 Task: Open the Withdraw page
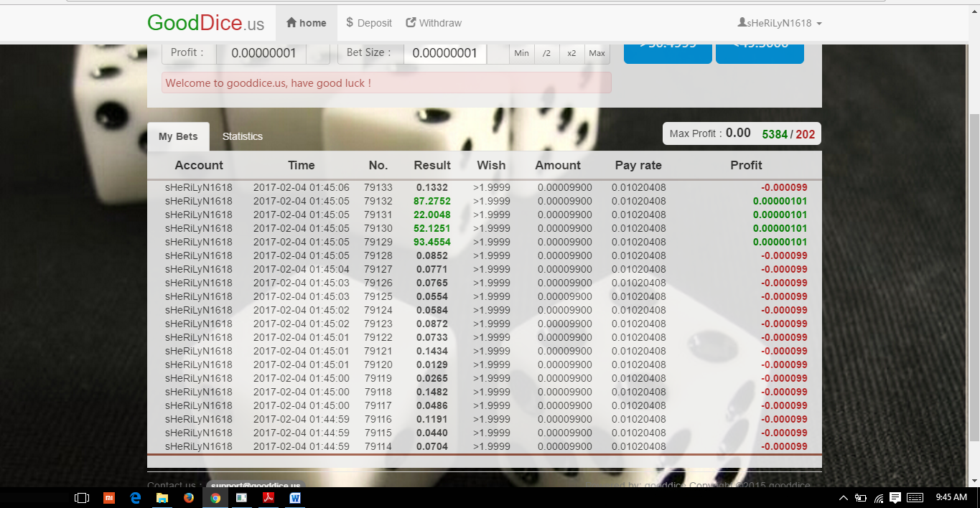[434, 23]
